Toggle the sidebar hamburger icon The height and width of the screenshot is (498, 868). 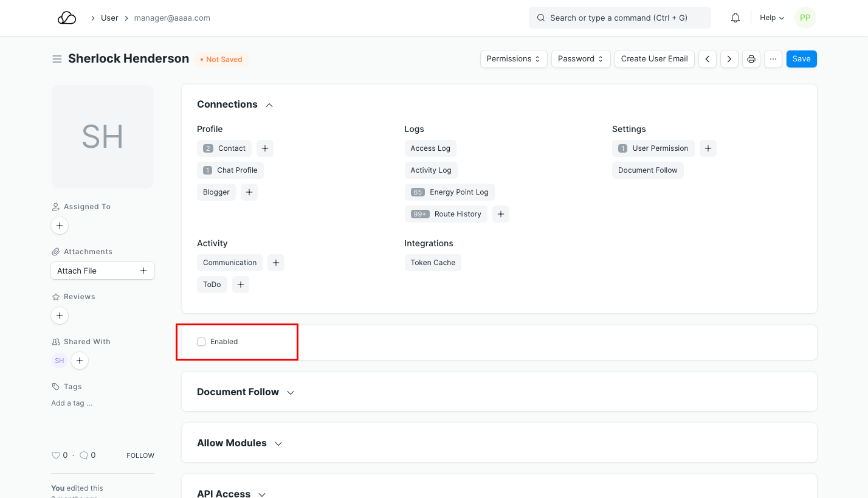point(57,59)
